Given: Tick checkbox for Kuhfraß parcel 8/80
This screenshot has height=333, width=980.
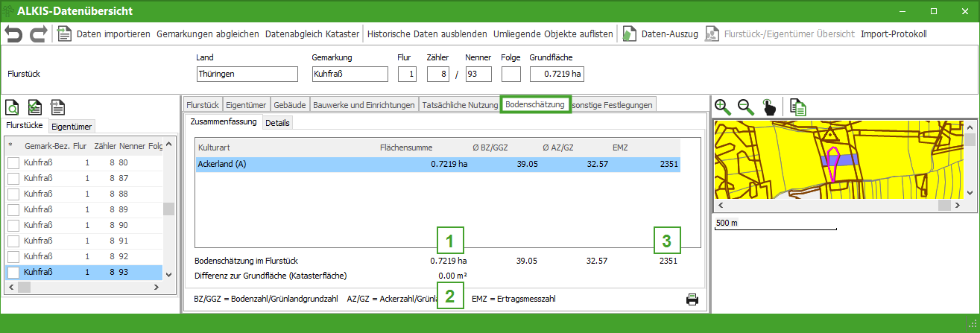Looking at the screenshot, I should pyautogui.click(x=13, y=162).
